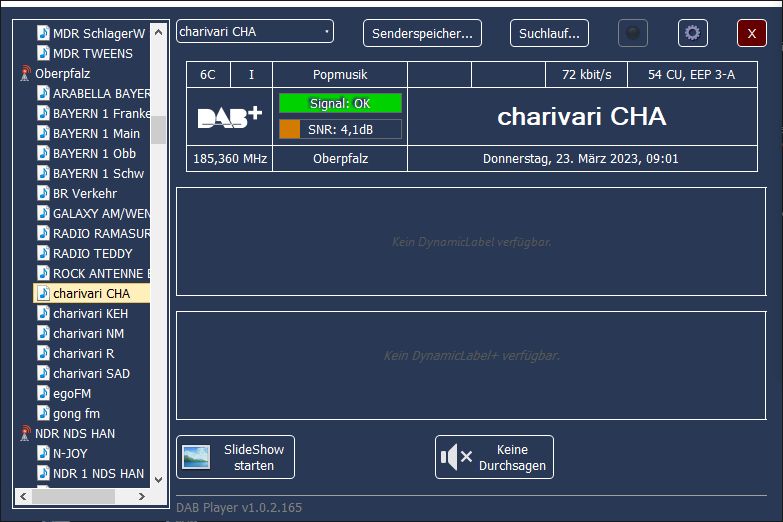Close the DAB Player with X button
The height and width of the screenshot is (522, 783).
click(751, 33)
